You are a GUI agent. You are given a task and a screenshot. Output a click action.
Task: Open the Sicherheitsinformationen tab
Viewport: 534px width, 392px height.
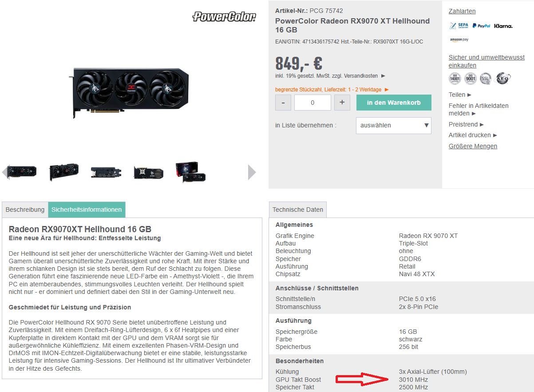(x=87, y=210)
